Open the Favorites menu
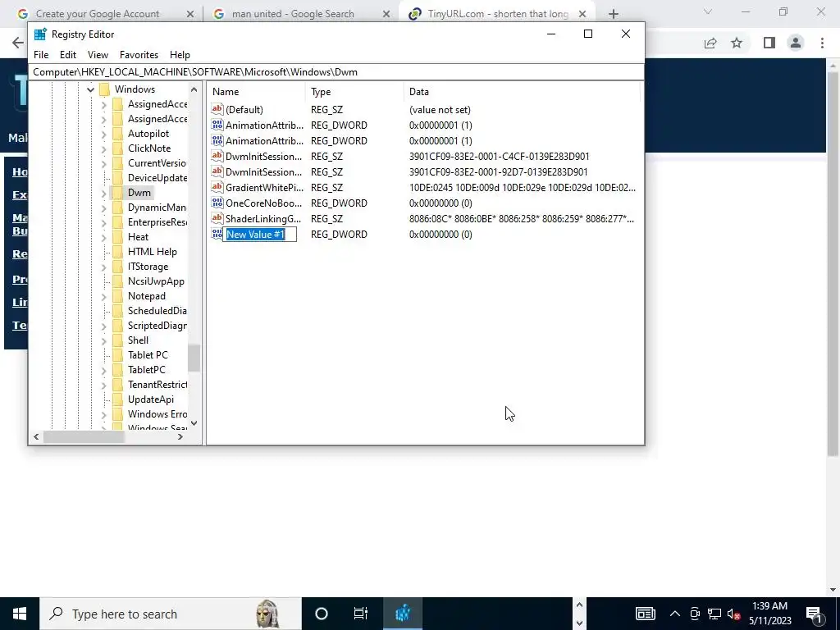Viewport: 840px width, 630px height. pyautogui.click(x=139, y=55)
